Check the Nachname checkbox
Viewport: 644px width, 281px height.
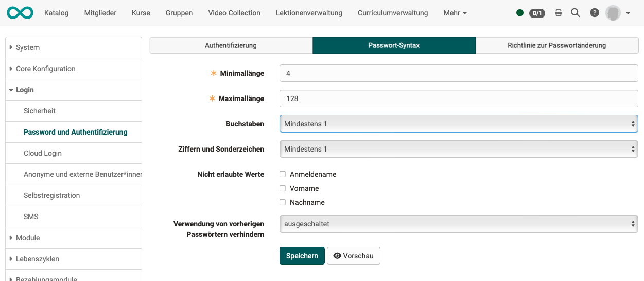click(283, 202)
